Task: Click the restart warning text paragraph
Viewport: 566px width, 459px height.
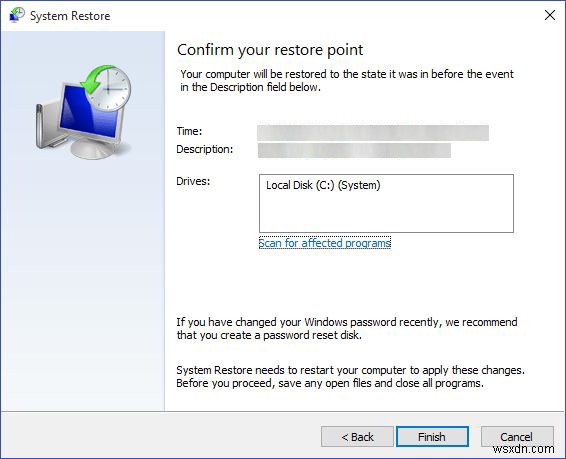Action: [351, 376]
